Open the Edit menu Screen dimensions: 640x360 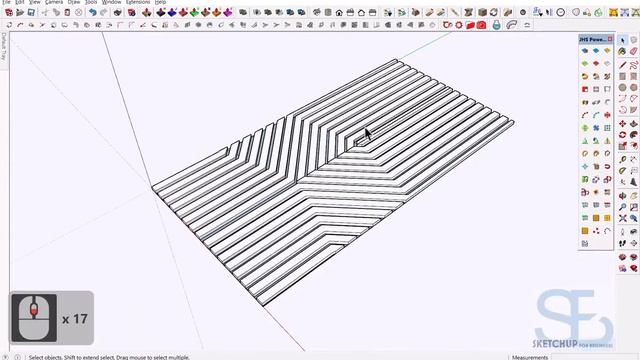(20, 2)
